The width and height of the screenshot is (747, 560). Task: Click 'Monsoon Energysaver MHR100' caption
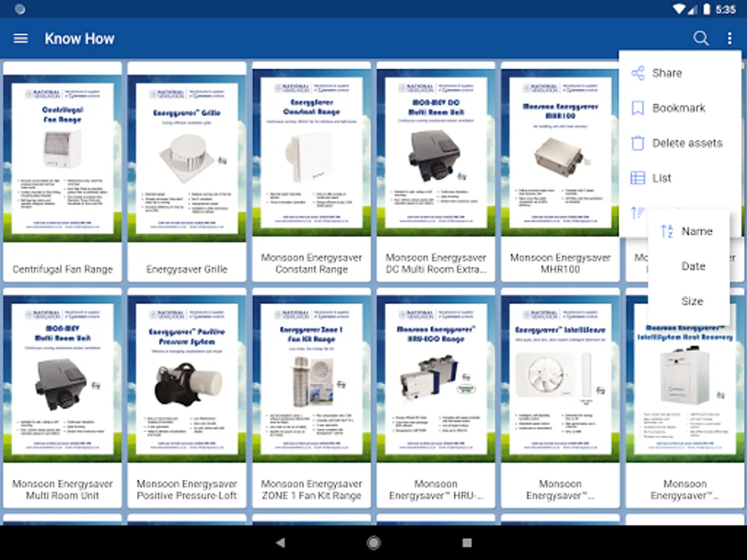click(560, 263)
